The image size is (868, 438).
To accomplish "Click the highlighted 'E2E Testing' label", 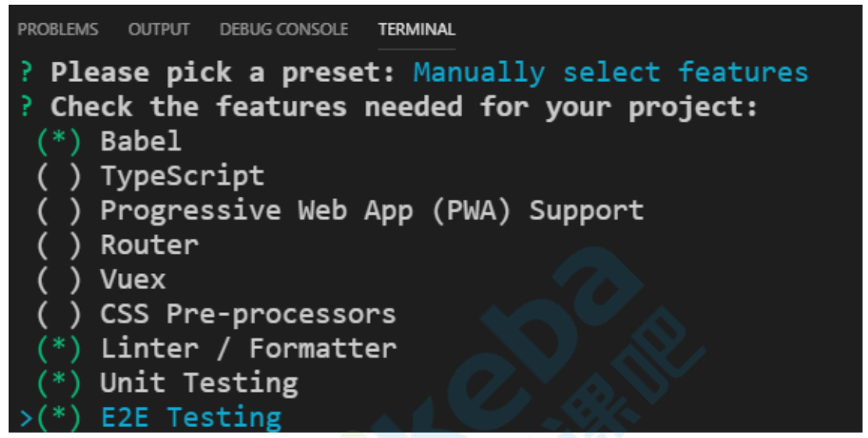I will 191,418.
